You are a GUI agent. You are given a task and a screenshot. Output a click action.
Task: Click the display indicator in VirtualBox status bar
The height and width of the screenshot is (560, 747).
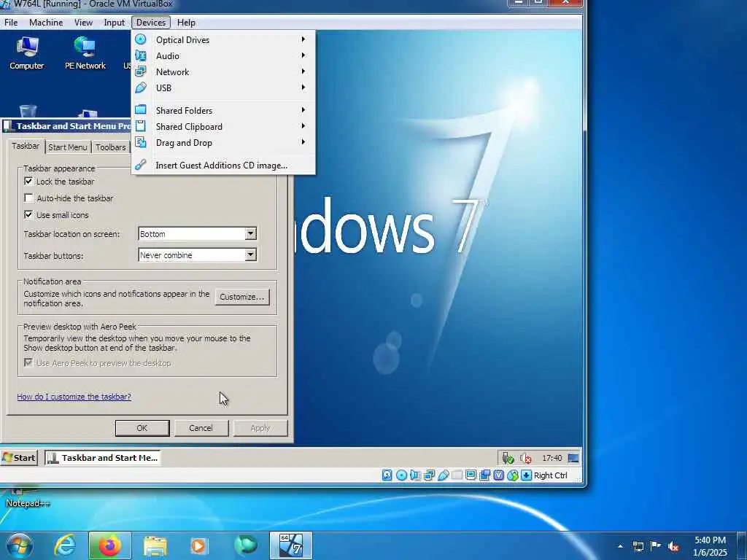tap(471, 475)
